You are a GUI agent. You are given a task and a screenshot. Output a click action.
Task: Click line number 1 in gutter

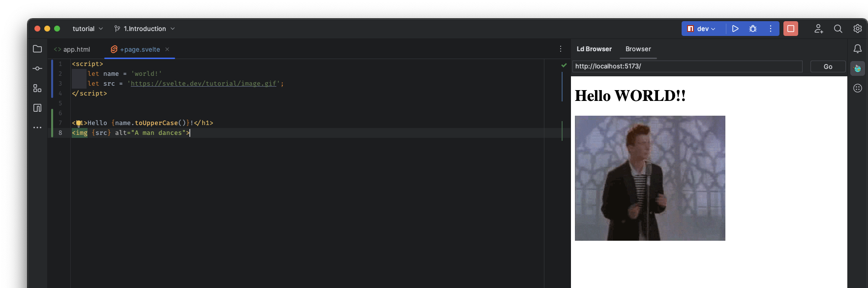(60, 64)
